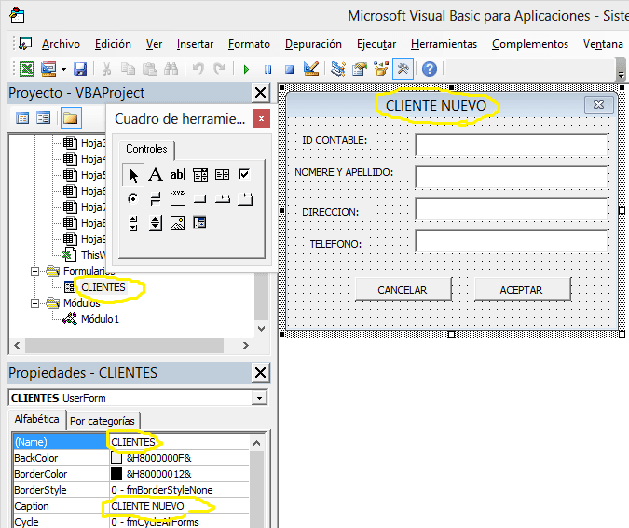Click the TELEFONO text field
629x528 pixels.
511,240
